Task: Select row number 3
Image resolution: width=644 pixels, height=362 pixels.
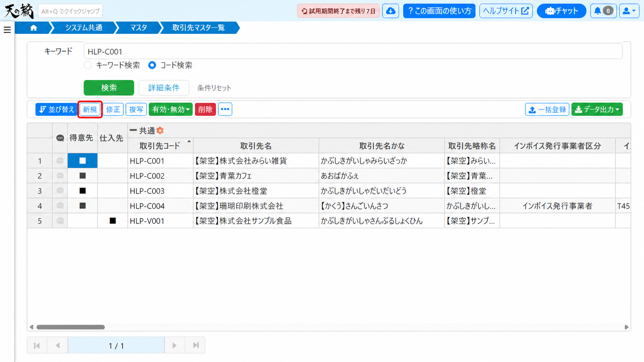Action: (40, 191)
